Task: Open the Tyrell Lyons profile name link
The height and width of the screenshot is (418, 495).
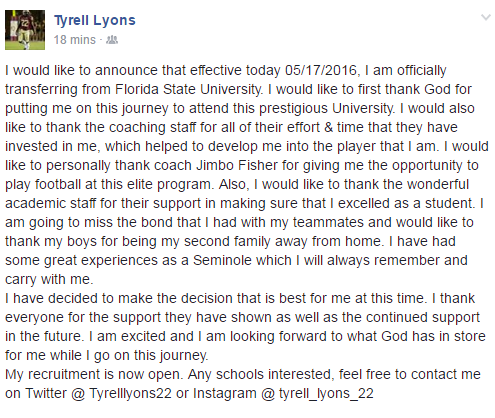Action: 95,20
